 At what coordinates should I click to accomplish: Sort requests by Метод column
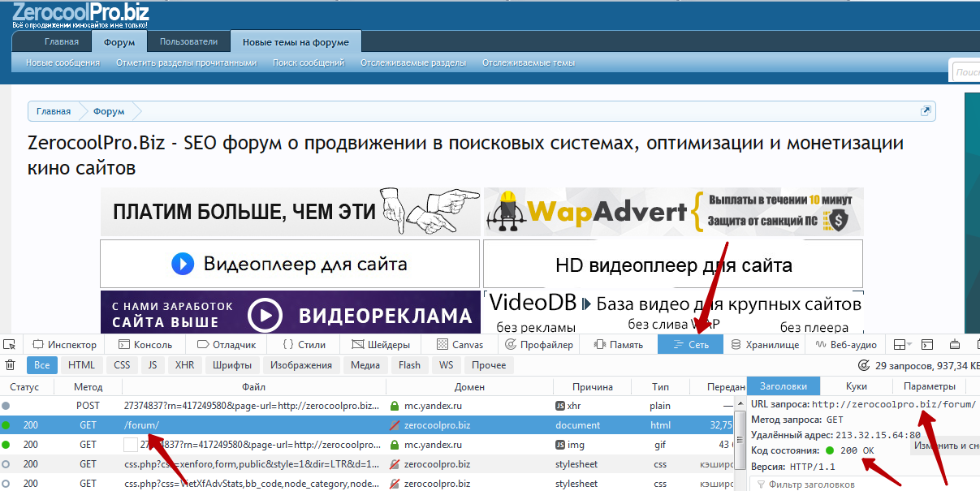click(88, 387)
